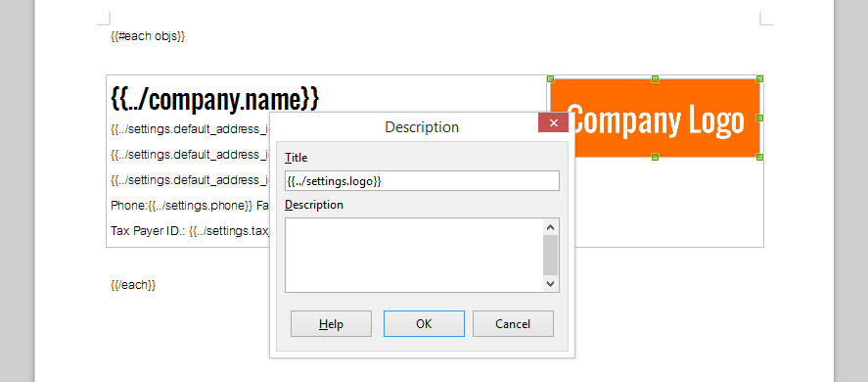
Task: Click bottom-middle handle of the logo
Action: (x=655, y=158)
